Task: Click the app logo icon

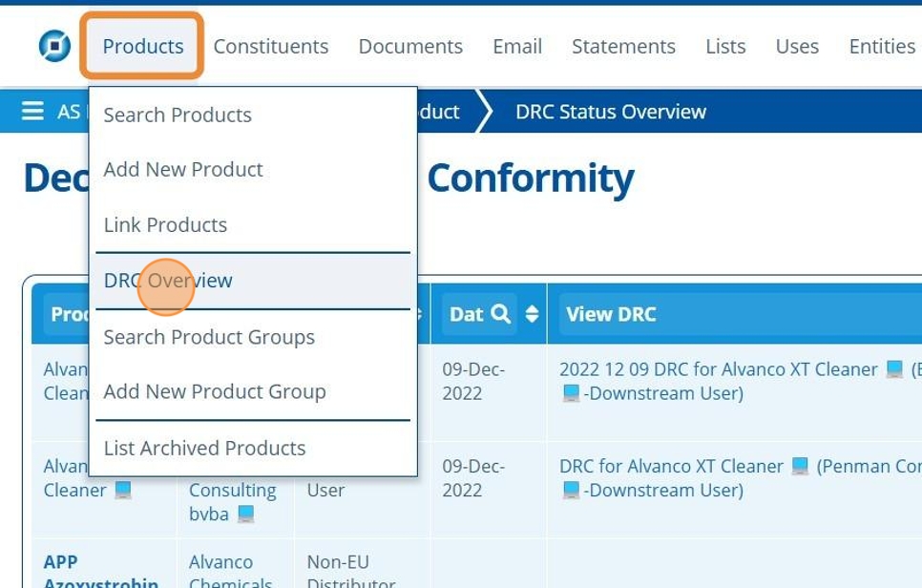Action: coord(54,46)
